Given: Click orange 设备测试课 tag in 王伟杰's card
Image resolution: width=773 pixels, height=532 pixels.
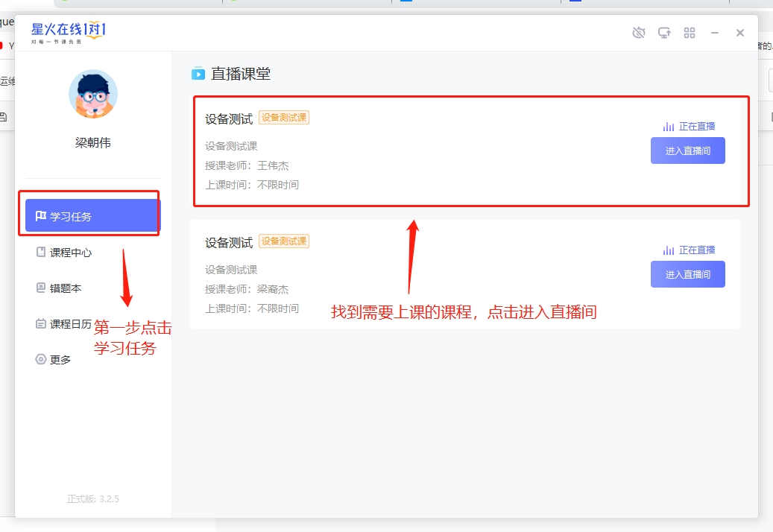Looking at the screenshot, I should coord(284,118).
